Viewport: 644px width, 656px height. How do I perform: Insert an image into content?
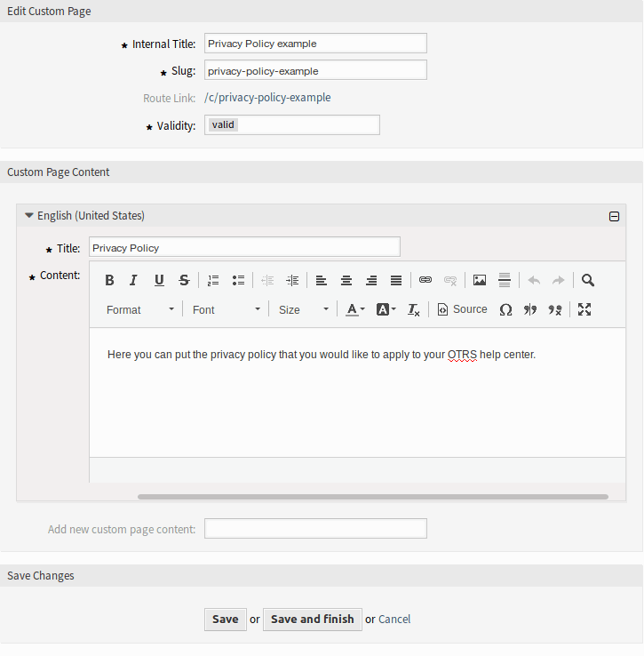point(480,280)
